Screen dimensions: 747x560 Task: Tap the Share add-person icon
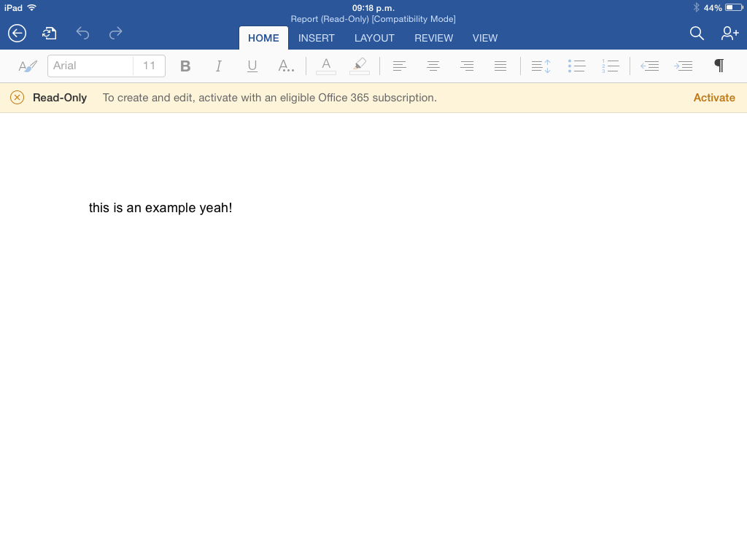(729, 34)
